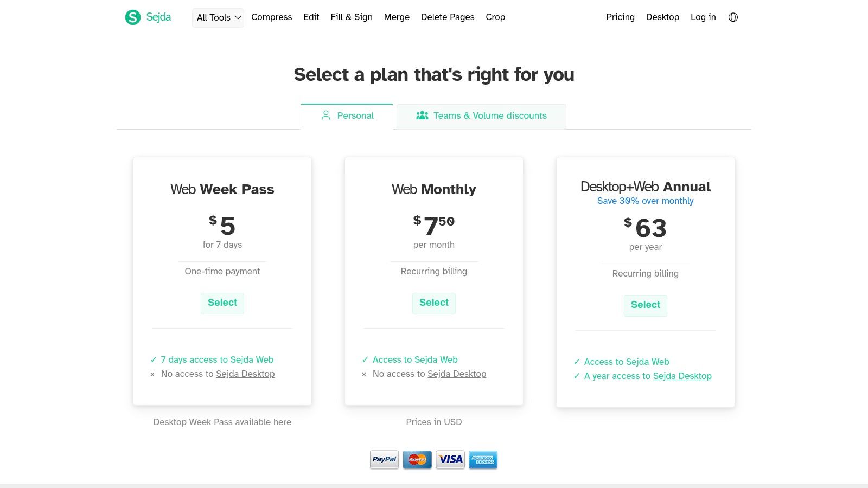Click Desktop Week Pass available here
Screen dimensions: 868x488
tap(222, 422)
